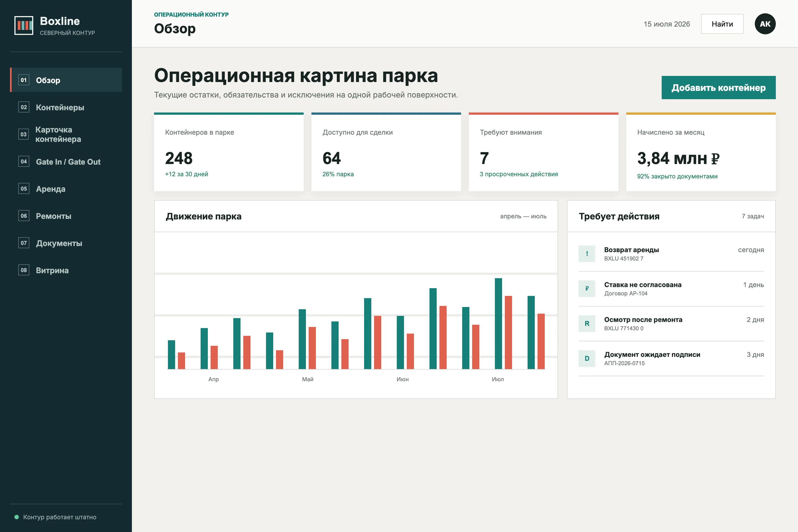Click the 26% парка text
This screenshot has height=532, width=798.
point(338,174)
